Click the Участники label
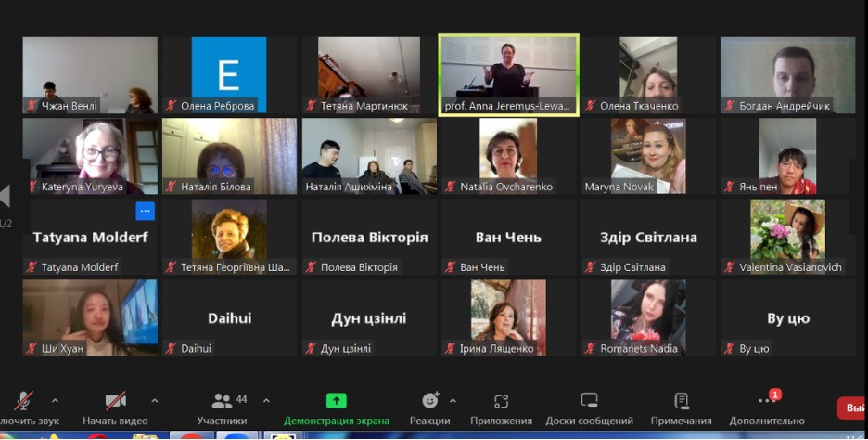868x440 pixels. (x=222, y=421)
